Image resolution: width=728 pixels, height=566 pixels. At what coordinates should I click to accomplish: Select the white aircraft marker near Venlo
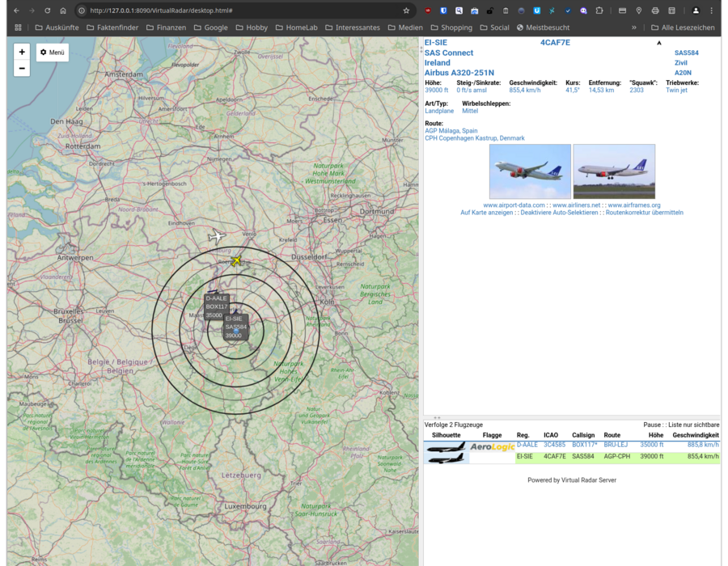pos(216,236)
